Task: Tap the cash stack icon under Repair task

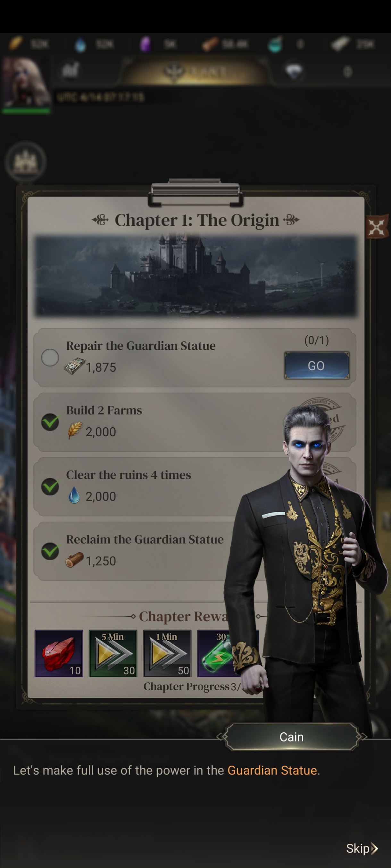Action: [x=74, y=366]
